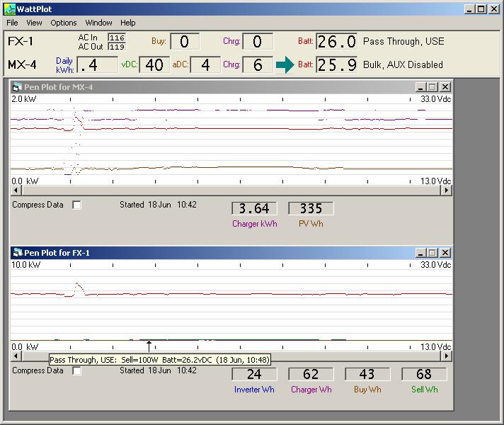The image size is (504, 425).
Task: Minimize the Pen Plot for FX-1 window
Action: pyautogui.click(x=420, y=253)
